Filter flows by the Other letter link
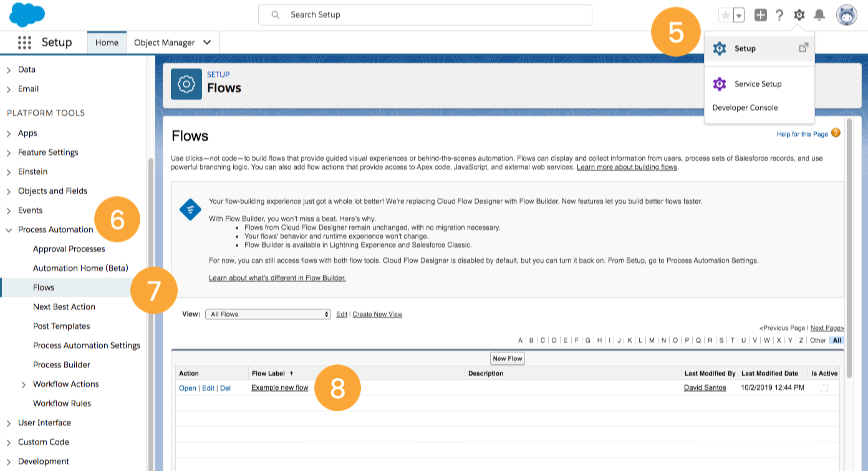 pos(817,340)
